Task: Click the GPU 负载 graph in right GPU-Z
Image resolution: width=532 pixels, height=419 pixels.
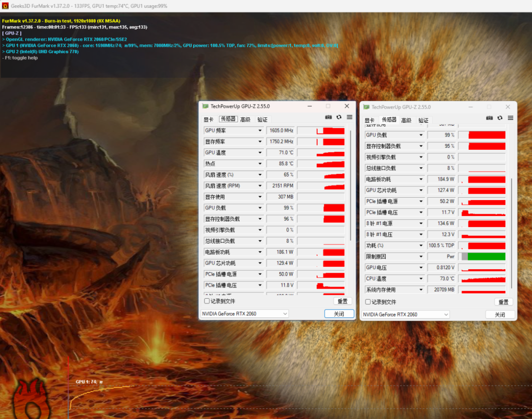Action: [x=482, y=135]
